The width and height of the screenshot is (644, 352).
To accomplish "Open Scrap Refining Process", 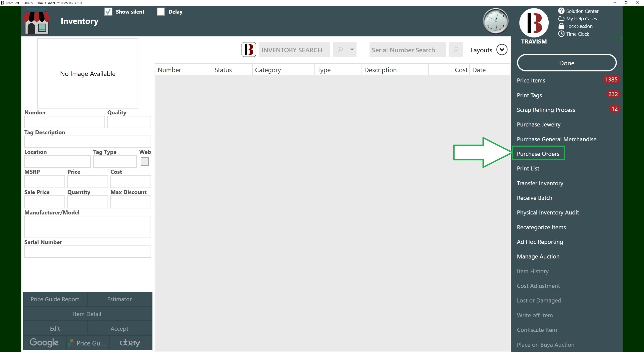I will (x=546, y=110).
